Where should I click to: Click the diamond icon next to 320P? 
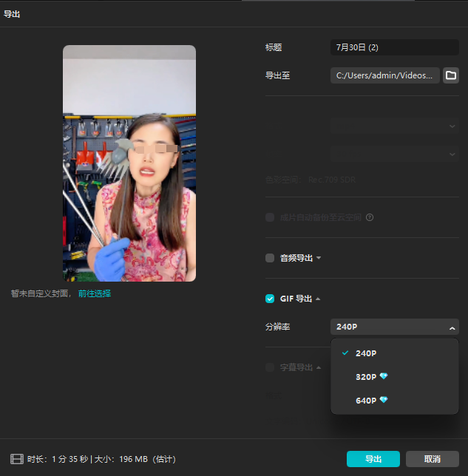pyautogui.click(x=383, y=376)
